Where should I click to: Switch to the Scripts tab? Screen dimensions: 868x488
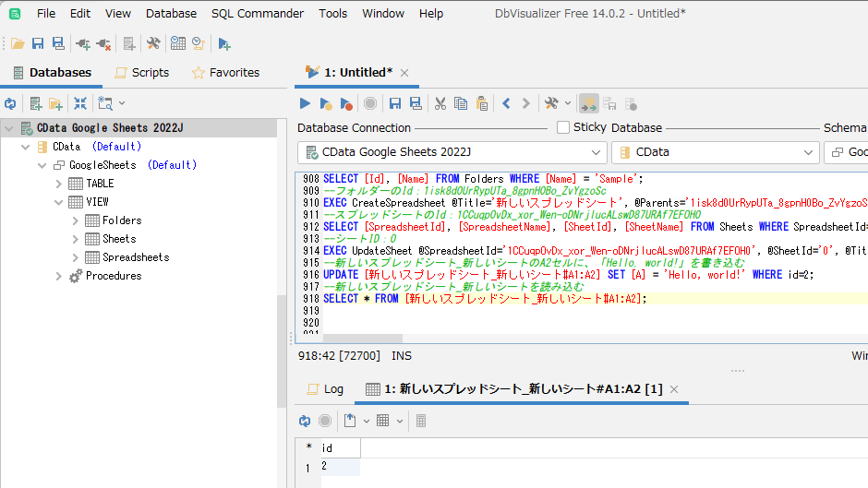(x=141, y=72)
